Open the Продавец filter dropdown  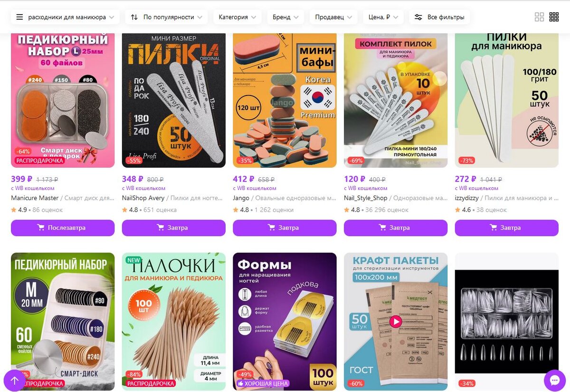[333, 17]
